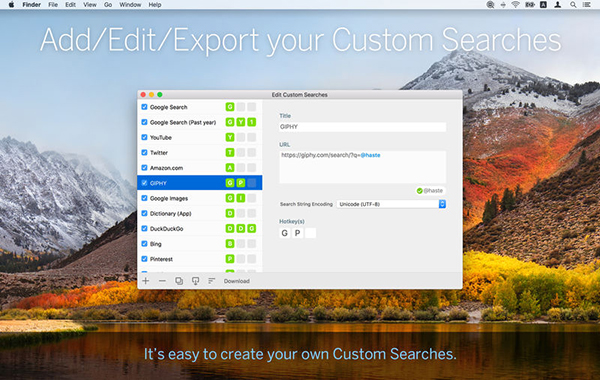
Task: Click the P badge in GIPHY row
Action: click(241, 183)
